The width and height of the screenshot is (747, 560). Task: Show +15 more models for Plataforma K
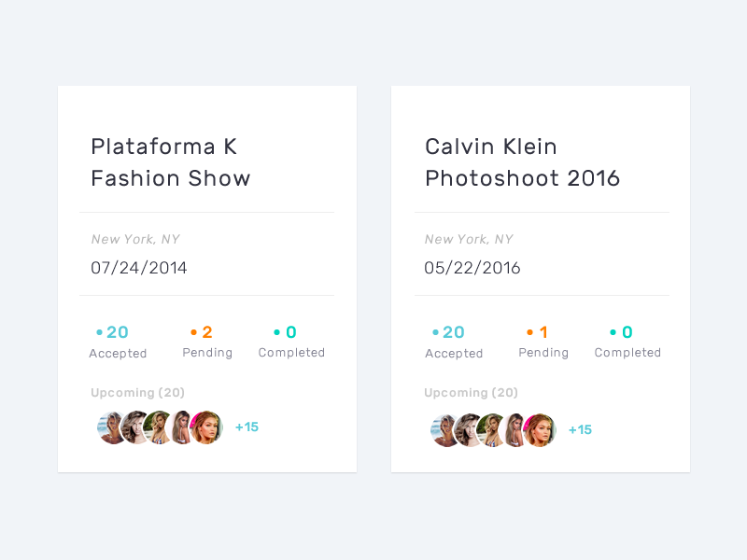tap(247, 427)
